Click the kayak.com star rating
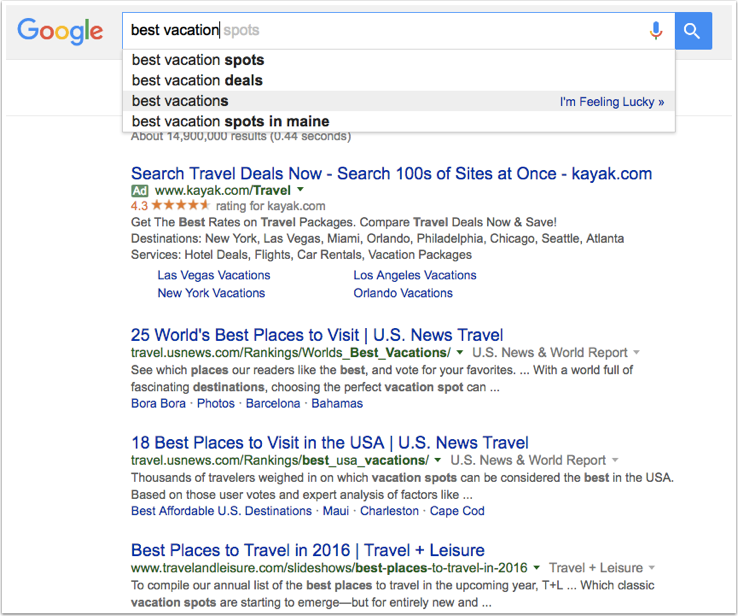The height and width of the screenshot is (616, 738). pyautogui.click(x=183, y=205)
